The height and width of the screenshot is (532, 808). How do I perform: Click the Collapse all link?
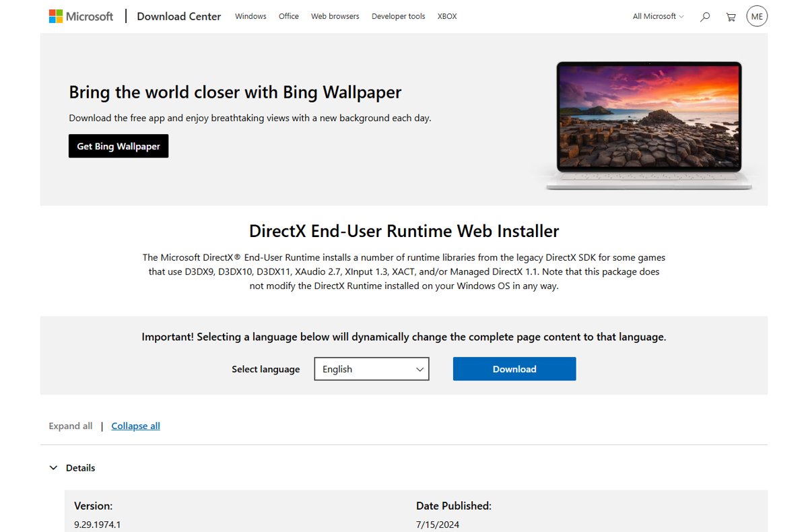tap(135, 426)
